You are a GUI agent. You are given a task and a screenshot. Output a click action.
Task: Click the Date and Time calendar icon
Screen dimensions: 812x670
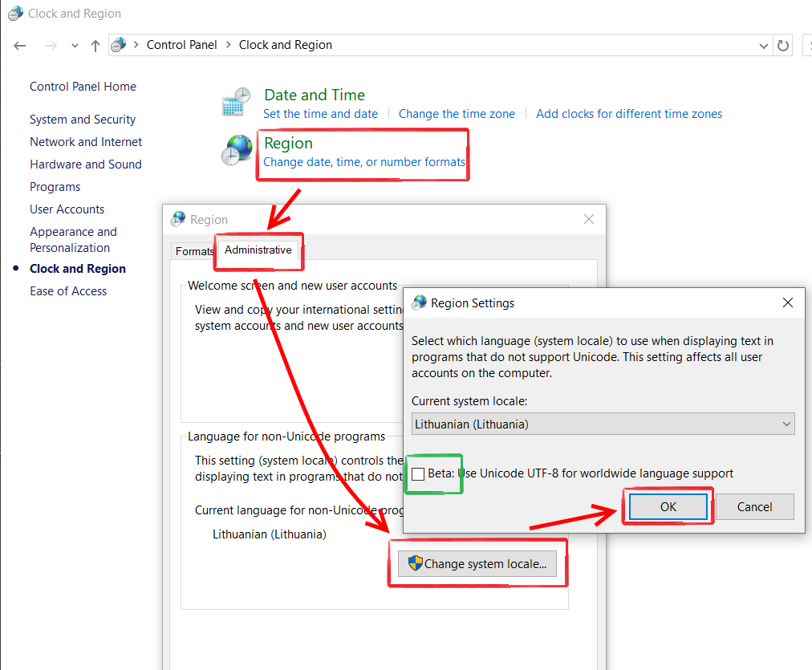[x=236, y=101]
